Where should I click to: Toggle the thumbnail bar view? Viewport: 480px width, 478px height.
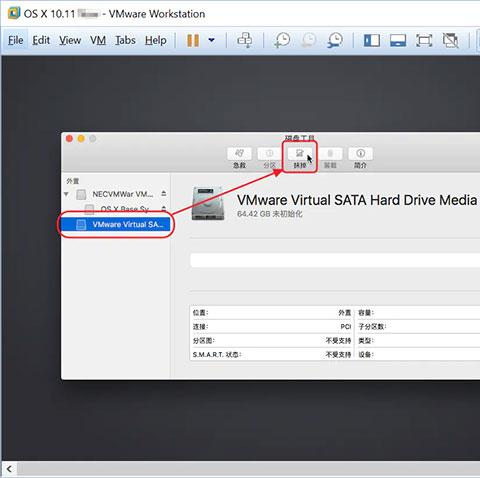(398, 40)
